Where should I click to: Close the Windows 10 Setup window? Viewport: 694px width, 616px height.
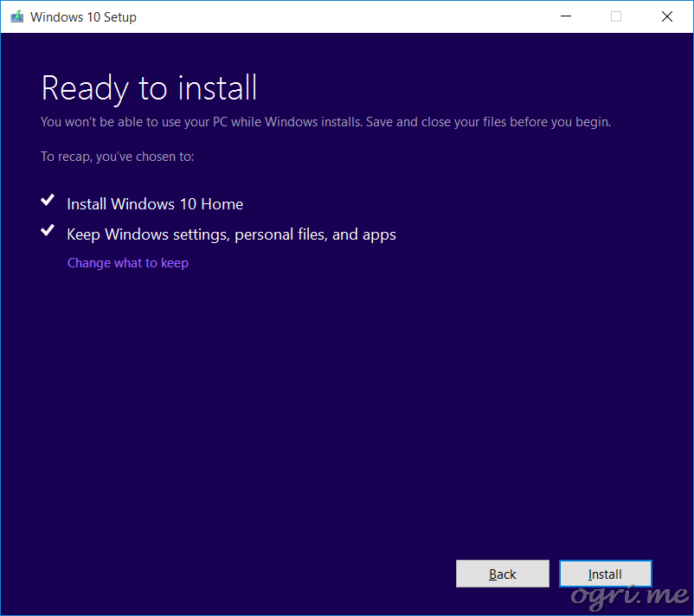[667, 16]
